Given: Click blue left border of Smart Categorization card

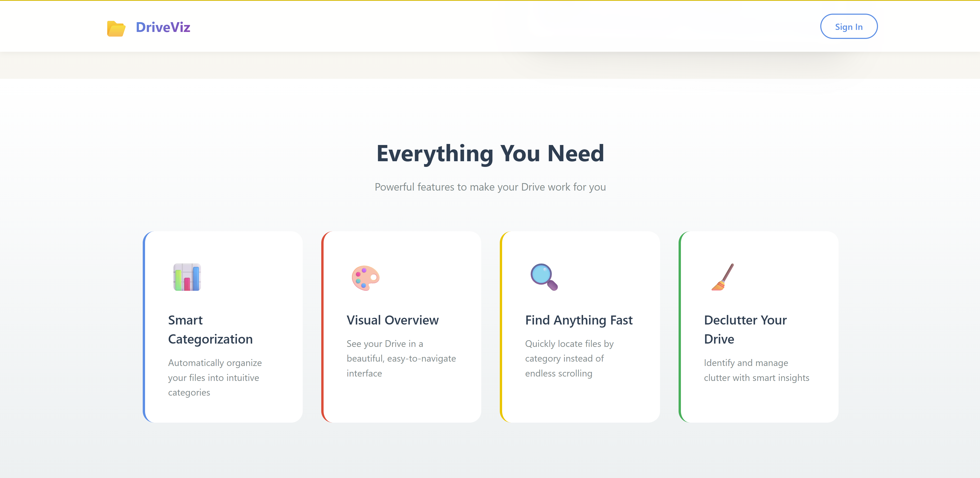Looking at the screenshot, I should (x=144, y=327).
